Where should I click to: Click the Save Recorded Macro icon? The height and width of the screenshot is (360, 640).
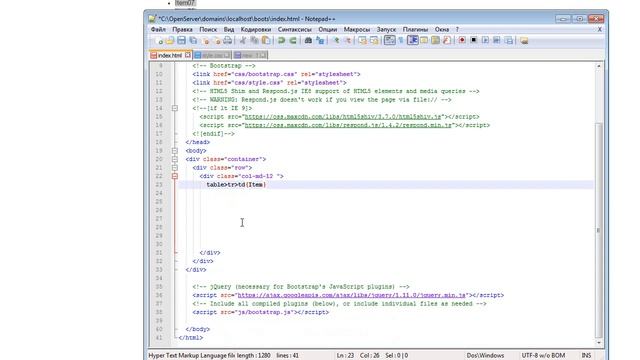tap(509, 40)
